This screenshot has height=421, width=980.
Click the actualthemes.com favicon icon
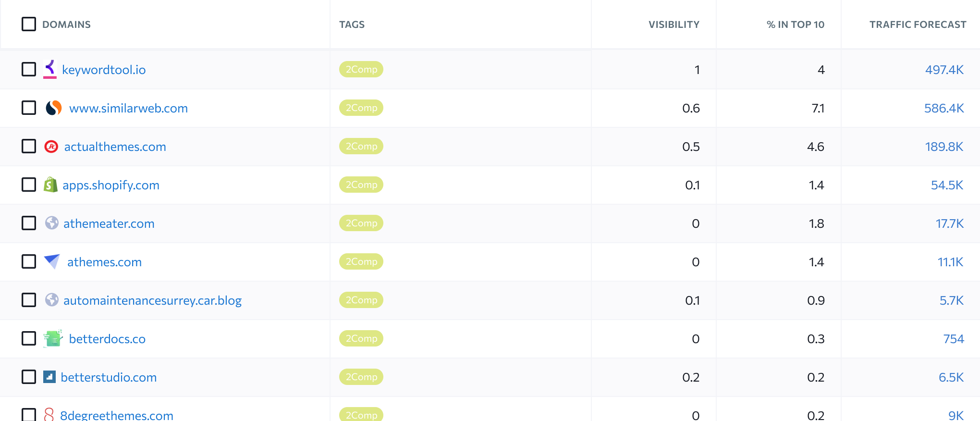[51, 146]
